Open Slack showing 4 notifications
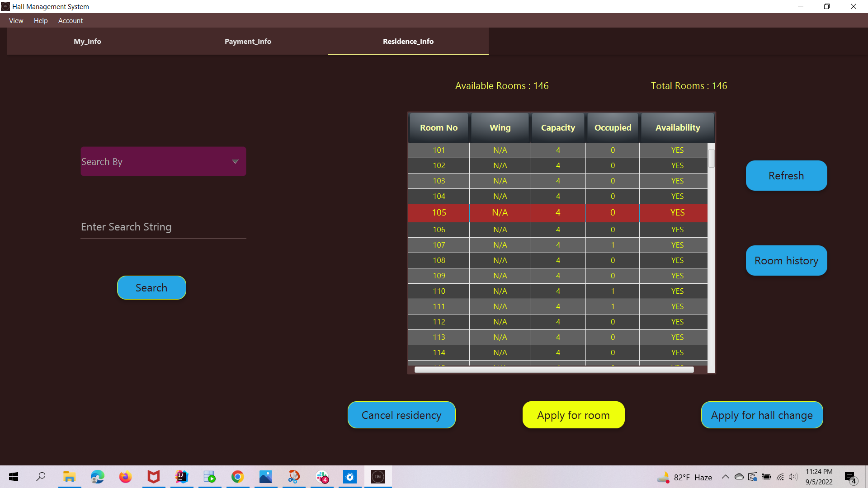 click(322, 477)
